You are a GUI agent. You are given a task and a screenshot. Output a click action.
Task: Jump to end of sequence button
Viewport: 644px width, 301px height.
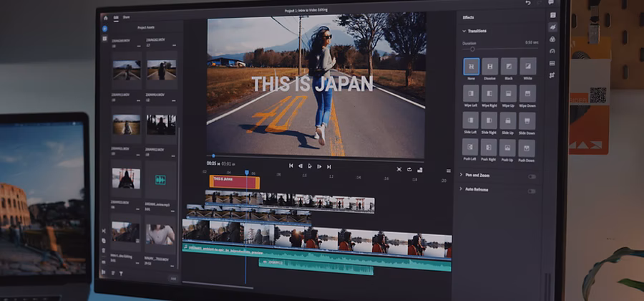click(x=329, y=166)
